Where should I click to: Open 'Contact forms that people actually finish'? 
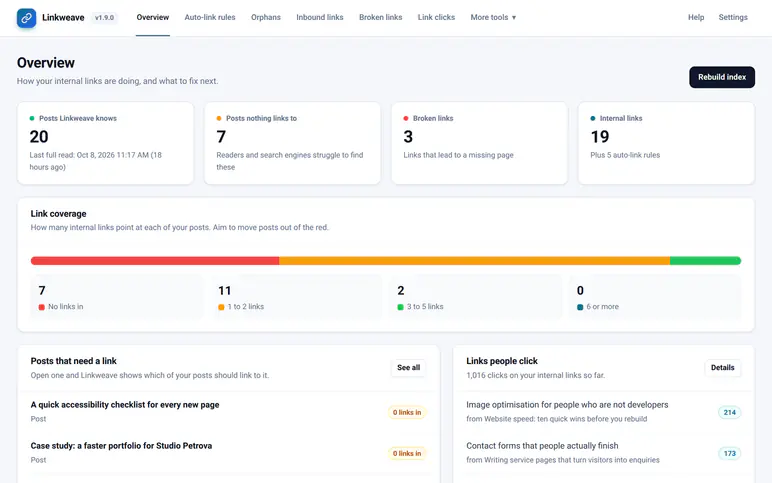542,446
